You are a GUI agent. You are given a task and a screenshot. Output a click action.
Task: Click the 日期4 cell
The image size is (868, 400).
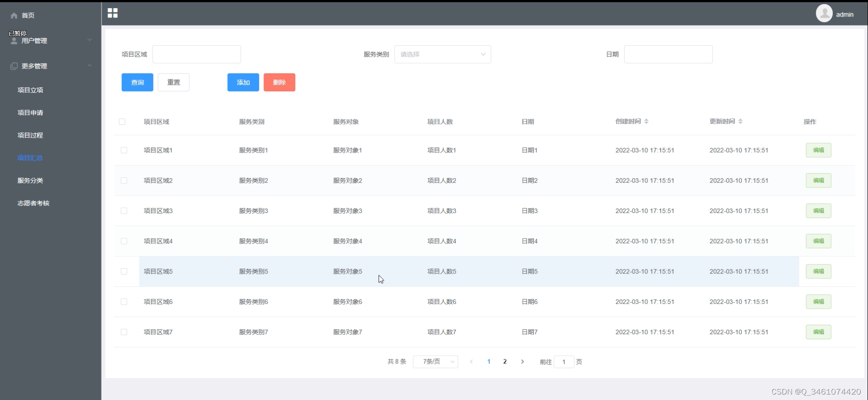(x=530, y=241)
